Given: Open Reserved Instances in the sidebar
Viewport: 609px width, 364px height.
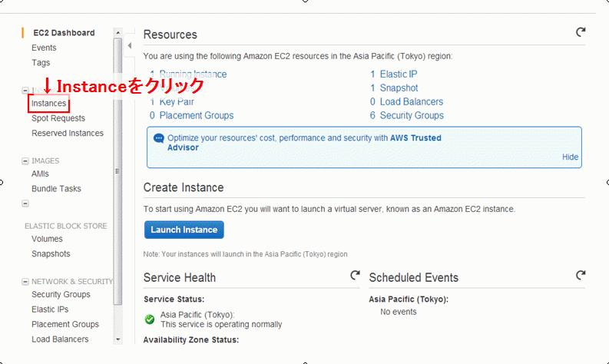Looking at the screenshot, I should pyautogui.click(x=68, y=134).
